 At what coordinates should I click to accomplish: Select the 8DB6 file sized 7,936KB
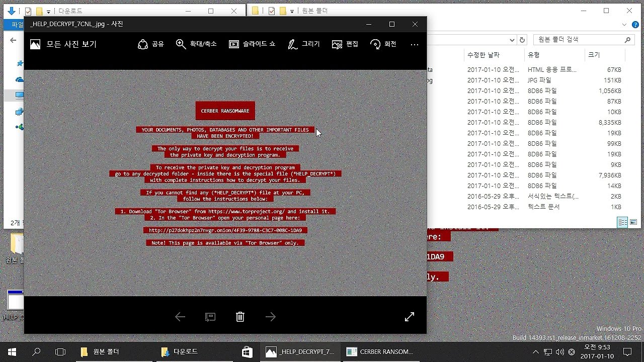526,175
